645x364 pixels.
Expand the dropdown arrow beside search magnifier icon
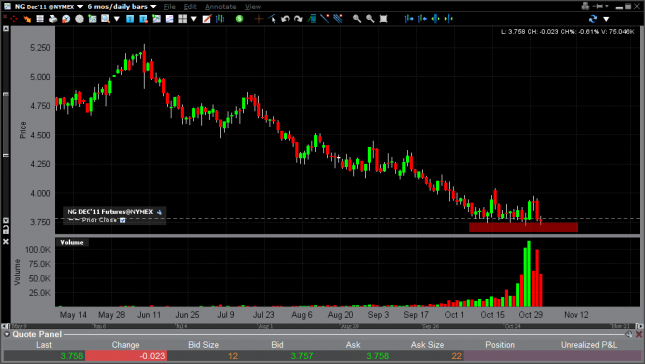[x=116, y=19]
